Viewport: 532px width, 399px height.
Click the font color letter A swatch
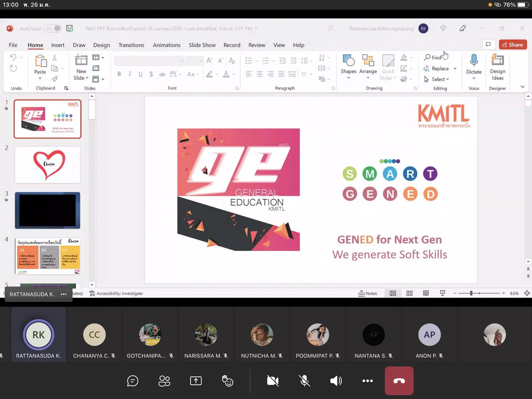pos(226,74)
